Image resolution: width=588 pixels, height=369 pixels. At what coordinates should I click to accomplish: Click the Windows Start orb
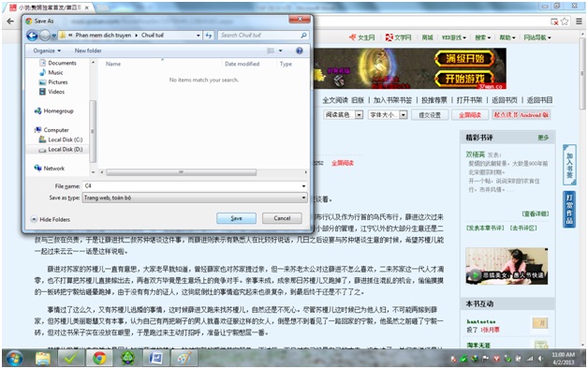(x=14, y=359)
